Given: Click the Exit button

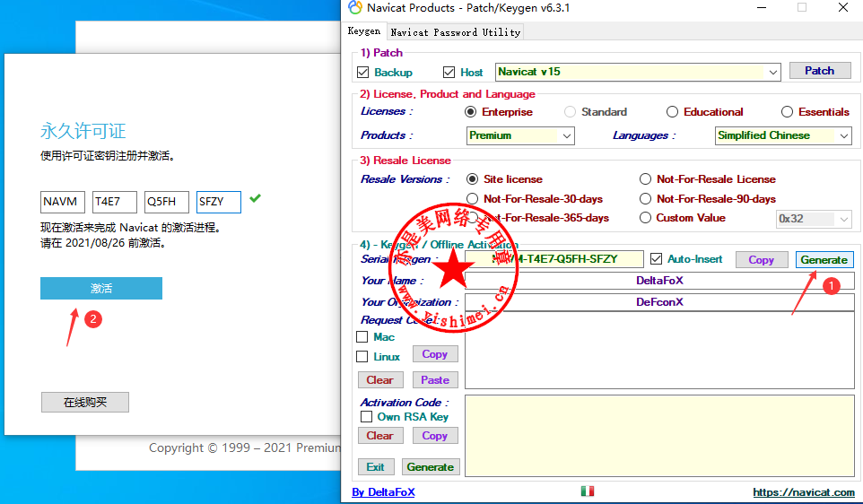Looking at the screenshot, I should pos(375,466).
